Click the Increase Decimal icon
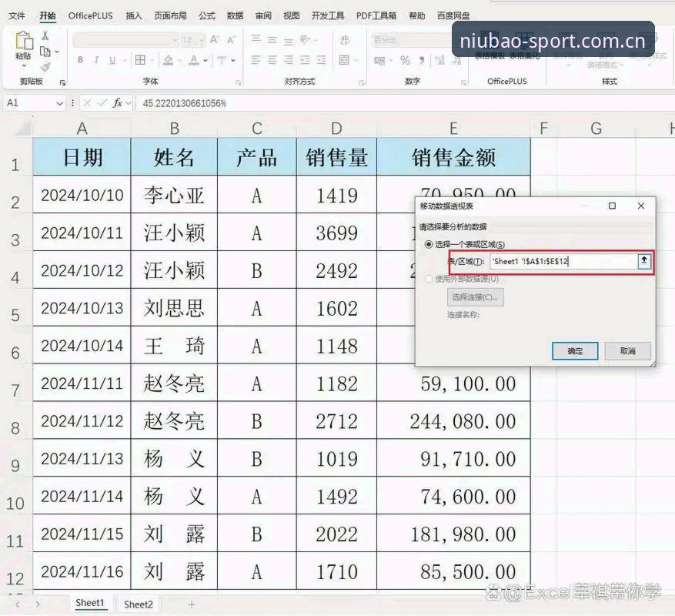Screen dimensions: 675x616 [x=440, y=60]
